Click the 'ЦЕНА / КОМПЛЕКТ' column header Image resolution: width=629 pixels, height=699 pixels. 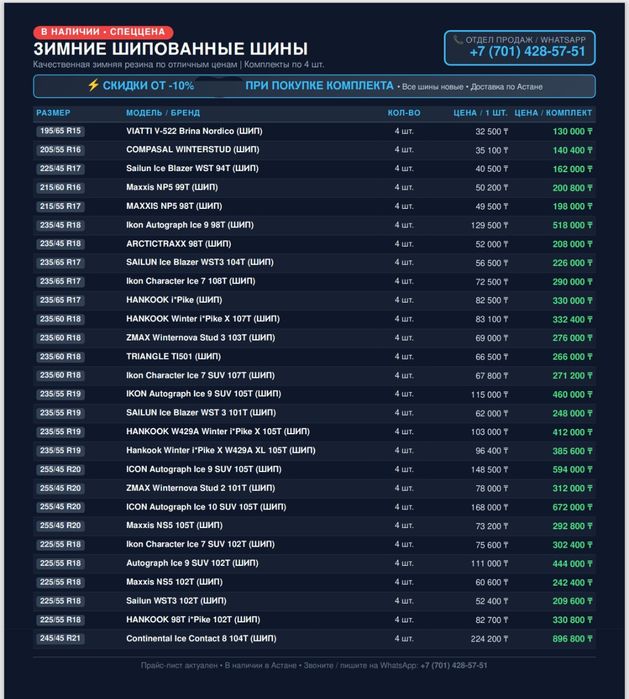553,113
